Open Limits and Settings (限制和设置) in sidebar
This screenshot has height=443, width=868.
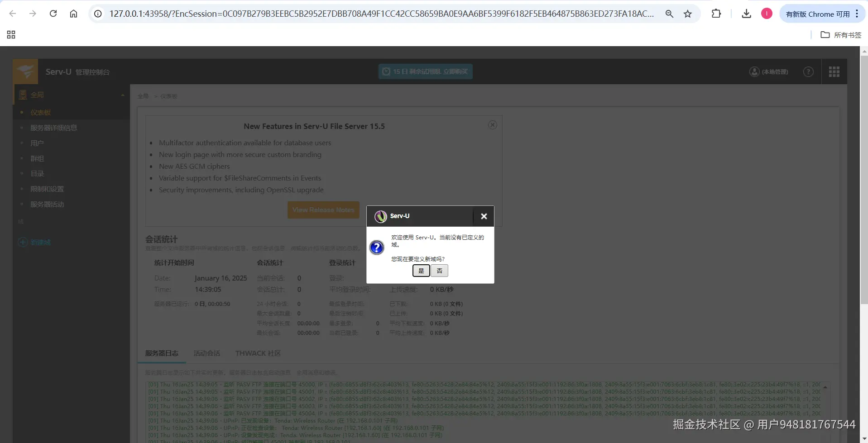47,189
